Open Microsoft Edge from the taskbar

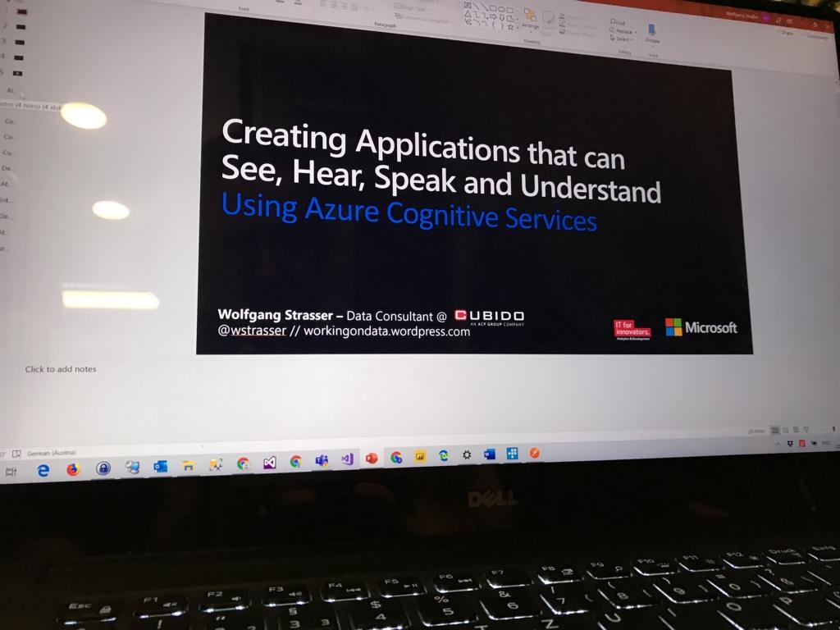(43, 470)
